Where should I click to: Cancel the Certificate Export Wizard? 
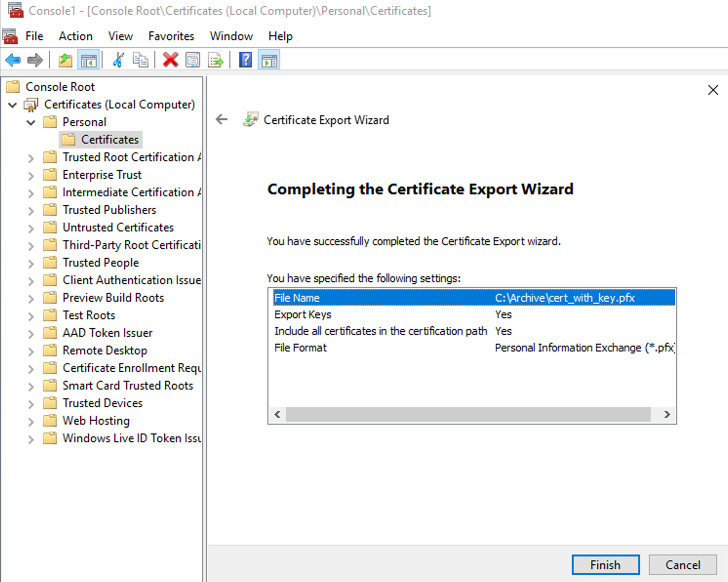point(682,565)
